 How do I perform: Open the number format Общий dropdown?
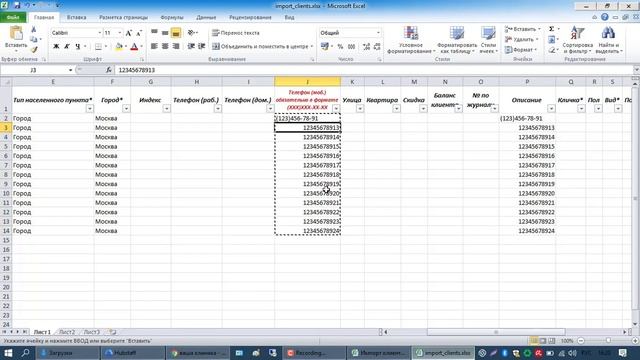pyautogui.click(x=378, y=33)
